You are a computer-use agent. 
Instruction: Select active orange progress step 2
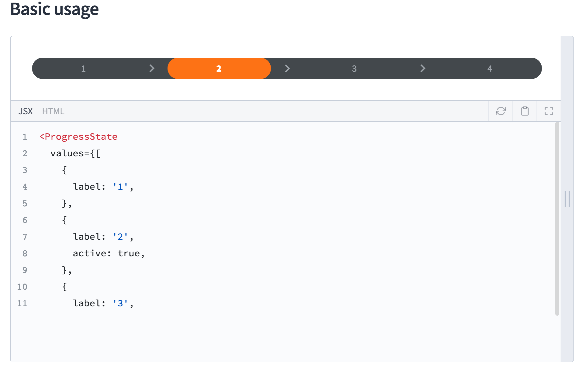219,68
